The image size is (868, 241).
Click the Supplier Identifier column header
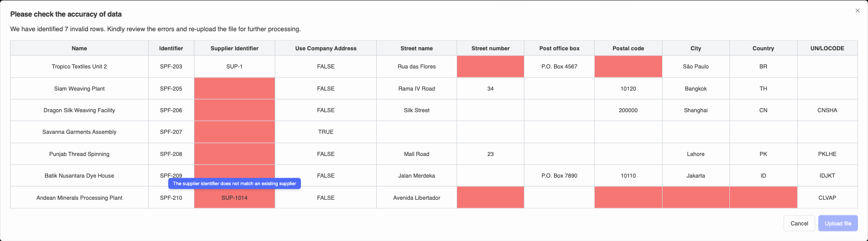click(235, 48)
